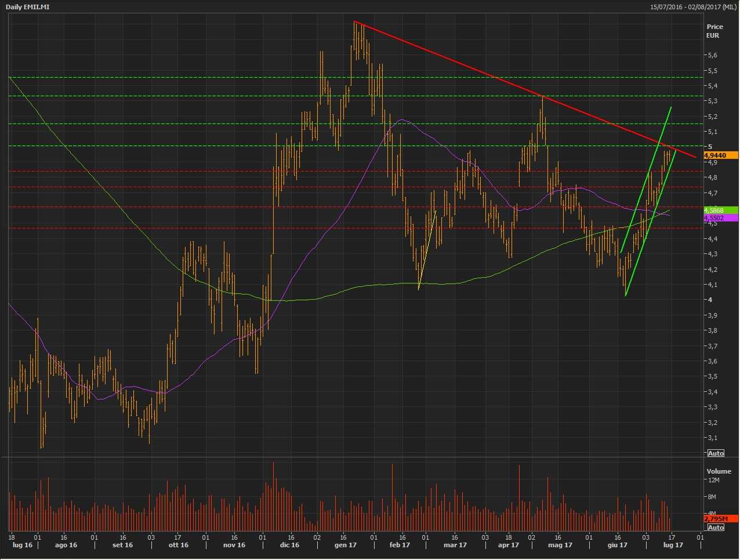Click the Volume panel header label
Image resolution: width=740 pixels, height=560 pixels.
tap(719, 471)
